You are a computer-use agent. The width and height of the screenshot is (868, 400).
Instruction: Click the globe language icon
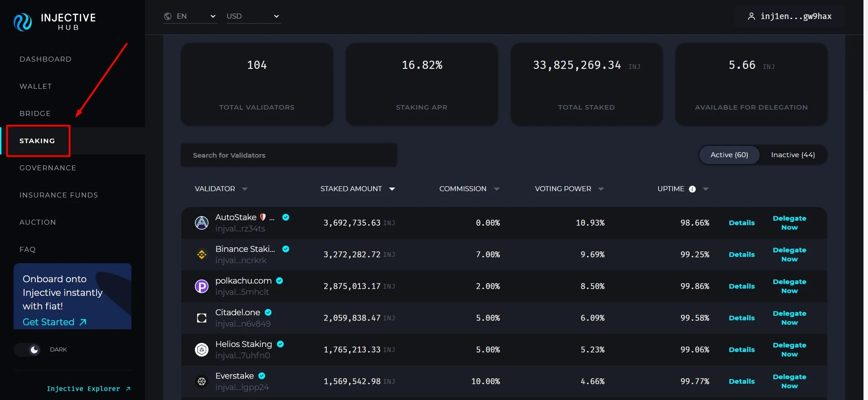tap(168, 16)
